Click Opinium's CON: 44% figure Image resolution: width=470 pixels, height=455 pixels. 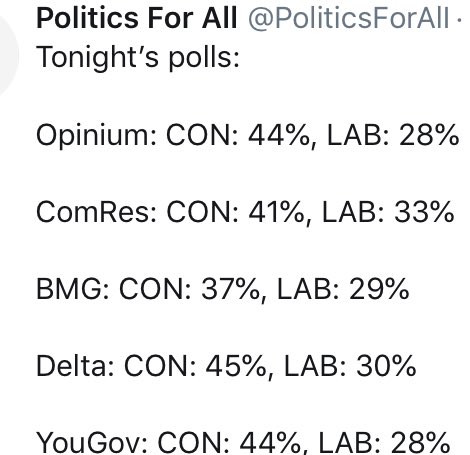(x=238, y=135)
